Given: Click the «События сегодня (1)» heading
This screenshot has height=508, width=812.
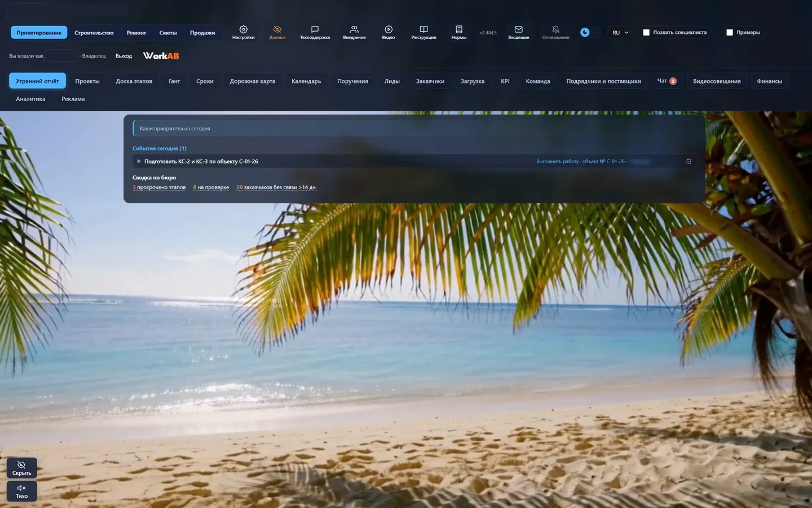Looking at the screenshot, I should tap(160, 148).
